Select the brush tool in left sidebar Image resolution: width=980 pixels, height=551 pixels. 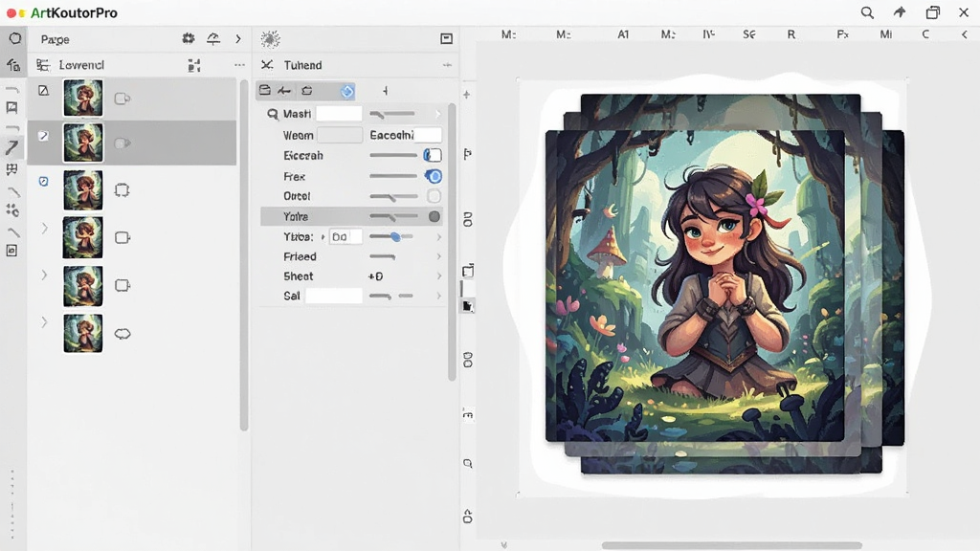tap(11, 147)
